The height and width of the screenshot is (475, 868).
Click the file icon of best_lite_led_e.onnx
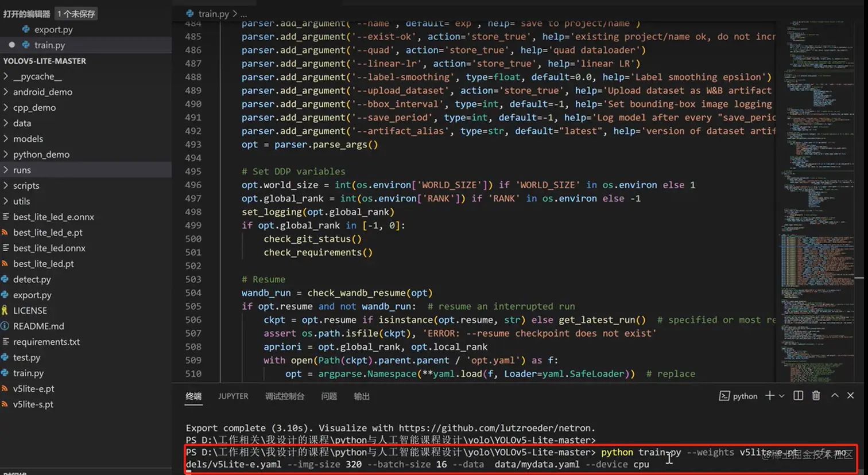click(x=5, y=217)
